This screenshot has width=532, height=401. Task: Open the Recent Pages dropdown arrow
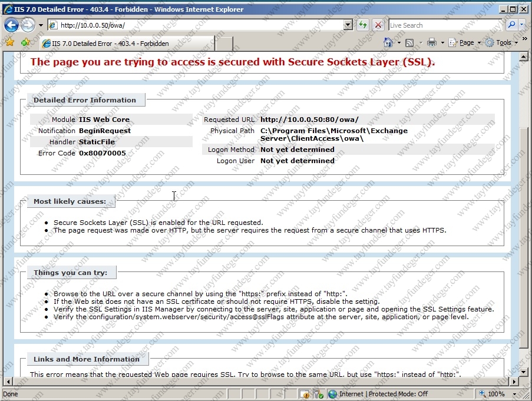point(41,25)
